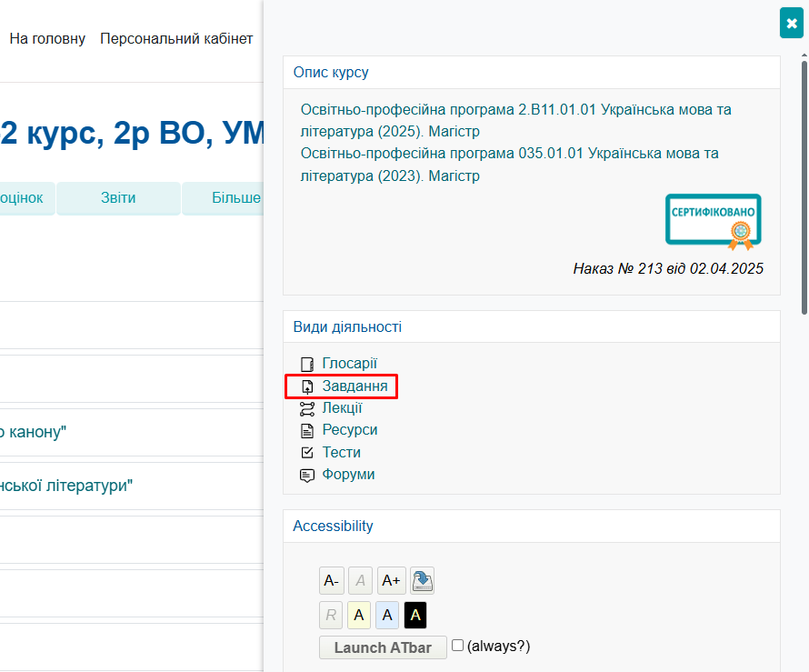Increase font size with A+ button
Screen dimensions: 809x672
point(391,580)
